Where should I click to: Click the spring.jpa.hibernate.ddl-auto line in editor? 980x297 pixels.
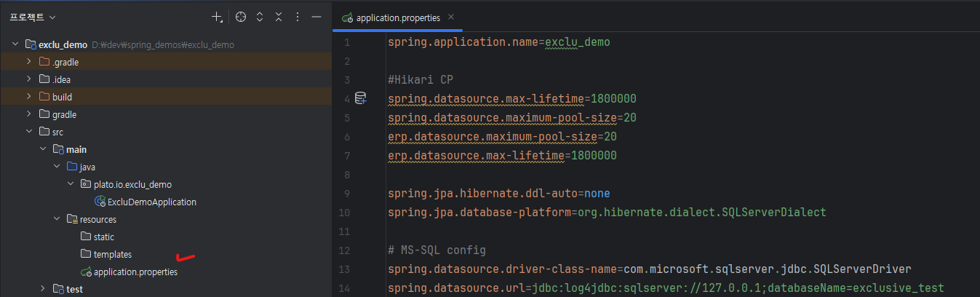pyautogui.click(x=498, y=194)
